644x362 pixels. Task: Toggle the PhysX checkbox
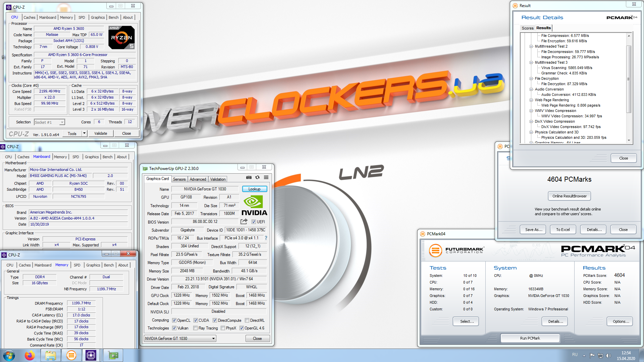click(223, 328)
